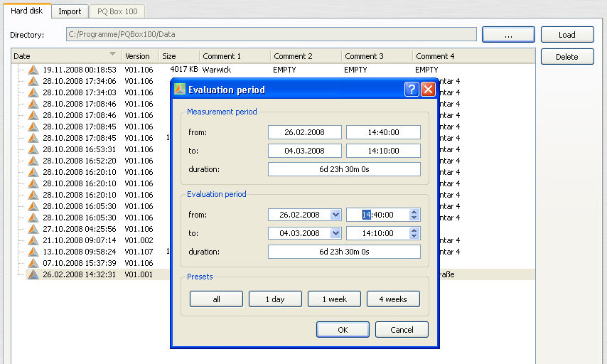Open evaluation 'from' date dropdown 26.02.2008
Viewport: 607px width, 364px height.
[x=335, y=215]
